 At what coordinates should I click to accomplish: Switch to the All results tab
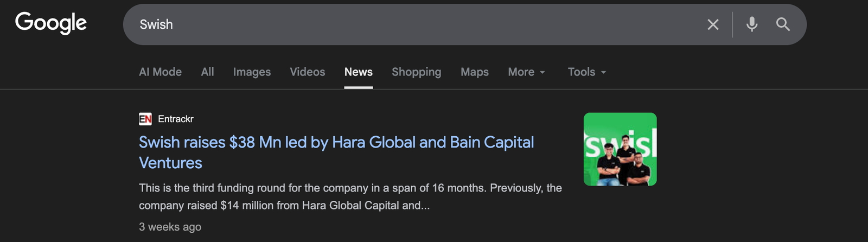[x=207, y=72]
